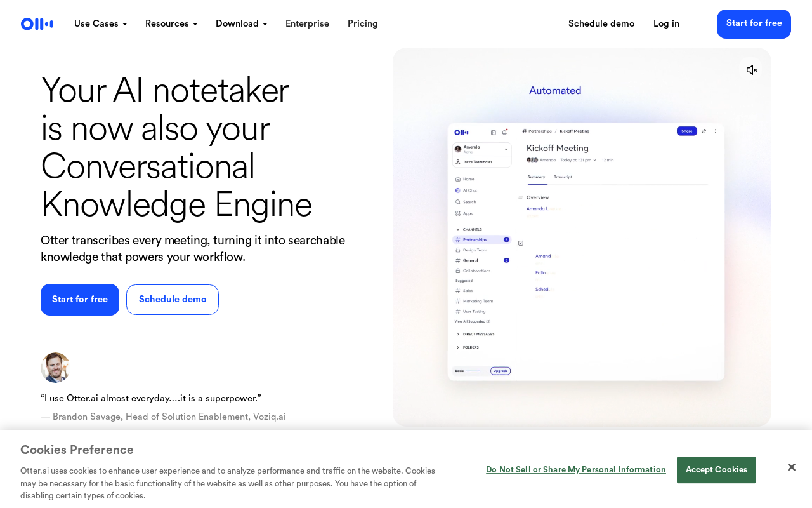The image size is (812, 508).
Task: Select the User Testing suggested channel
Action: pyautogui.click(x=471, y=311)
